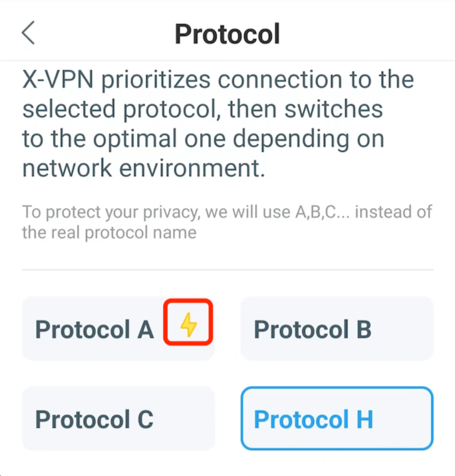Click the 'to the optimal one' line

[x=204, y=139]
